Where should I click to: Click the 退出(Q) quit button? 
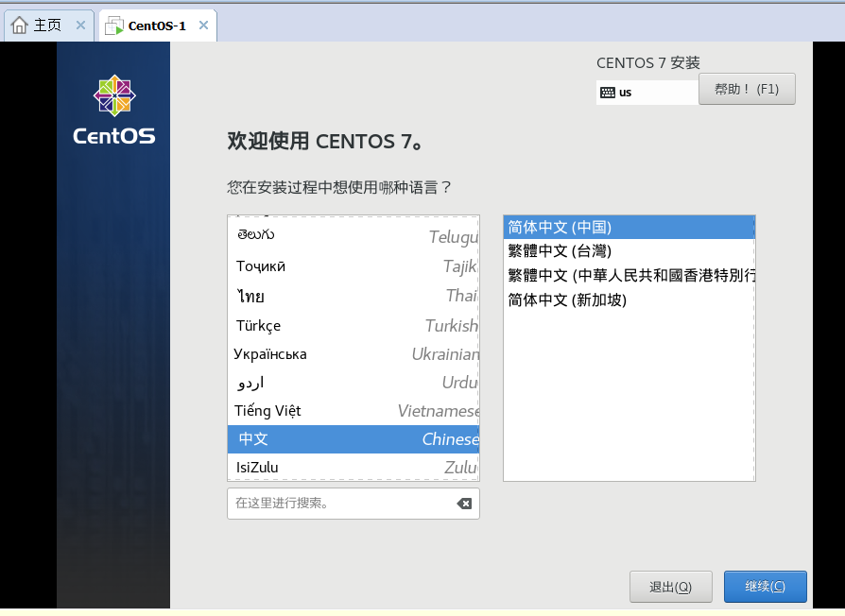670,587
